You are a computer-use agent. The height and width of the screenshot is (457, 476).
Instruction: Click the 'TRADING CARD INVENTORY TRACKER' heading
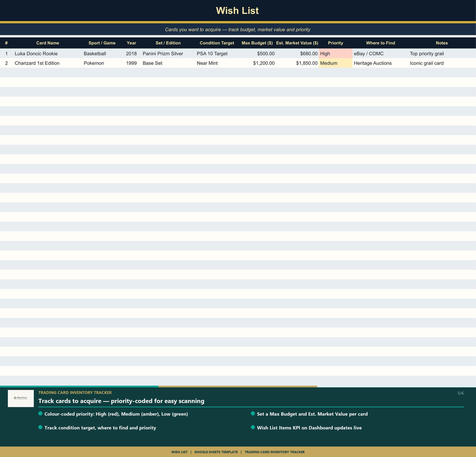pos(75,393)
